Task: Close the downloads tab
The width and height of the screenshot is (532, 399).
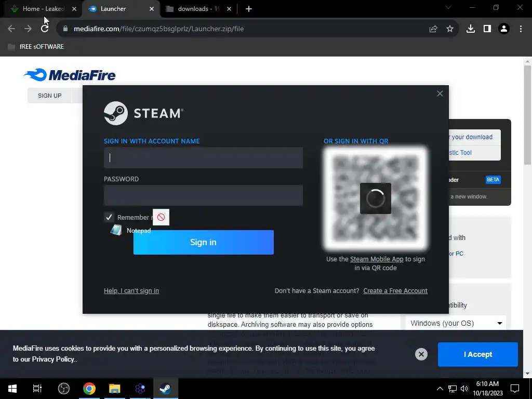Action: 229,9
